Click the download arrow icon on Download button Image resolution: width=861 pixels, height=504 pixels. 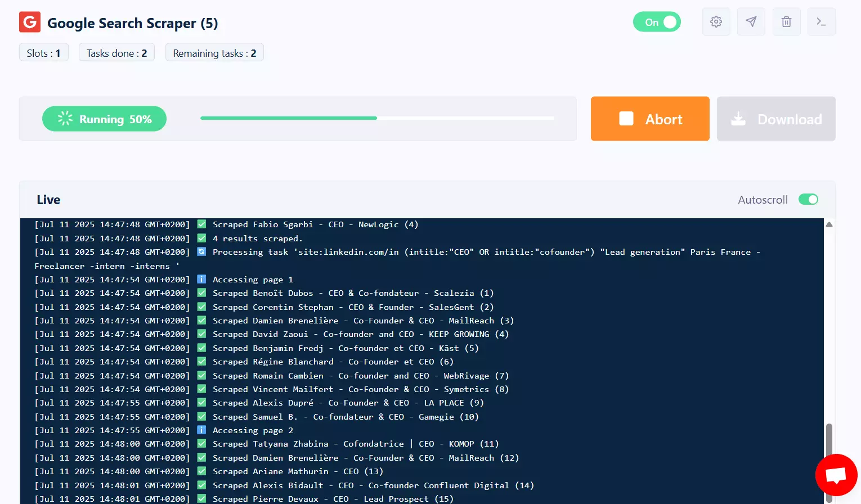(x=738, y=119)
